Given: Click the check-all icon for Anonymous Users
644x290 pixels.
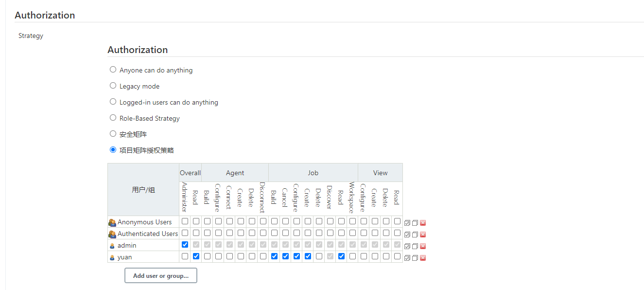Looking at the screenshot, I should pyautogui.click(x=407, y=222).
